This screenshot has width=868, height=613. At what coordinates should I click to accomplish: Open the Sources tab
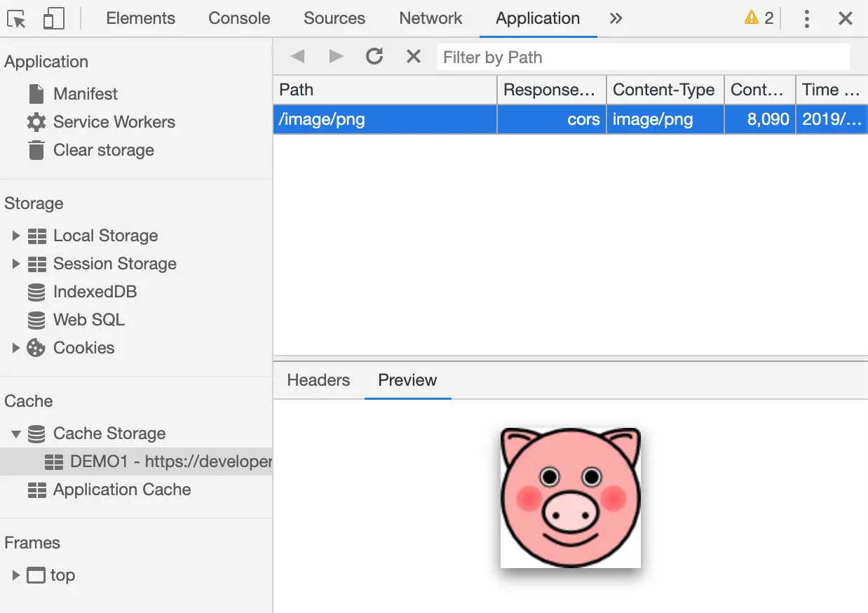coord(334,19)
